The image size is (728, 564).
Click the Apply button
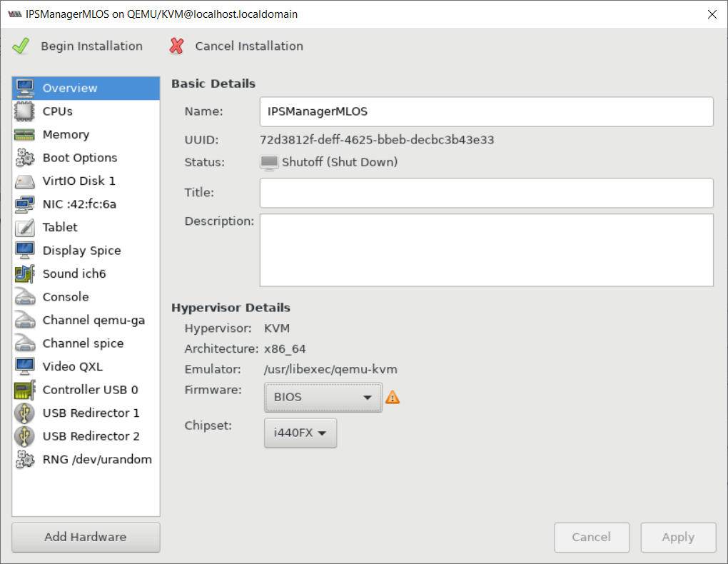[x=678, y=538]
